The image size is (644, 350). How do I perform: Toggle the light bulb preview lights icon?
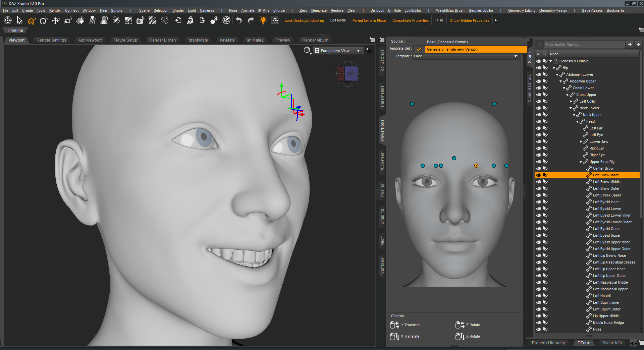pos(263,20)
